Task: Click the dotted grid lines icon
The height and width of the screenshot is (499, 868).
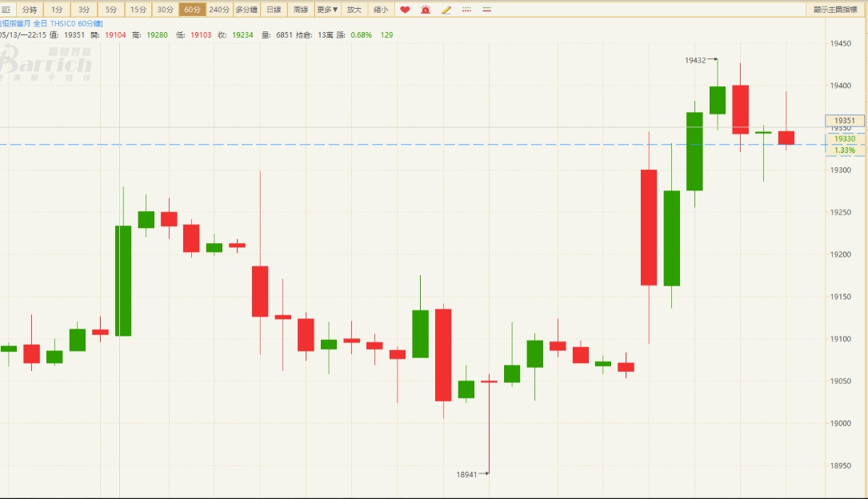Action: (467, 10)
